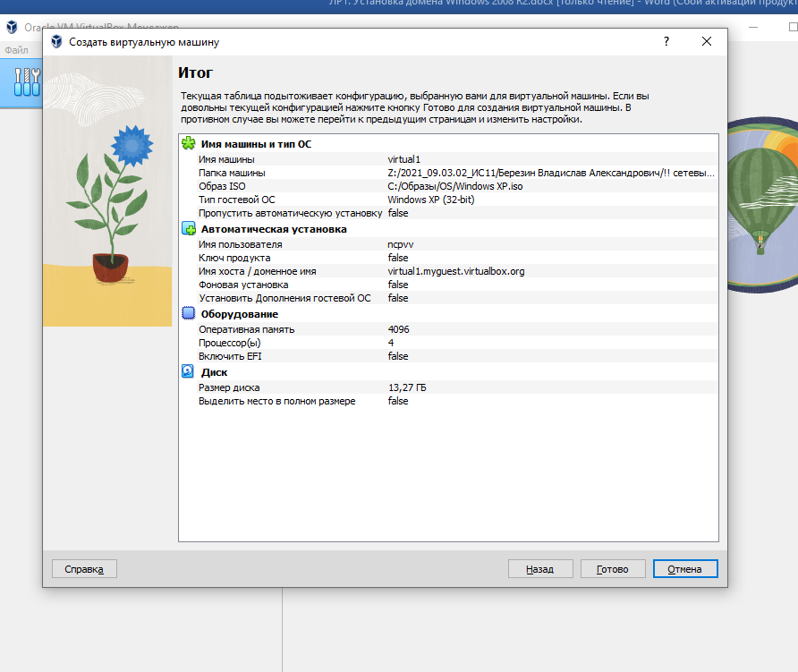Select the Образ ISO row
This screenshot has width=798, height=672.
click(447, 186)
